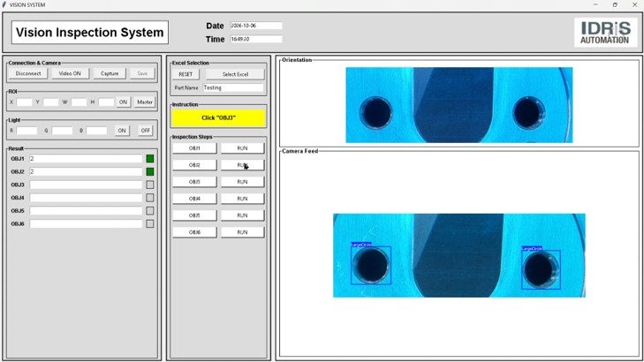Screen dimensions: 644x362
Task: Click ROI H input field
Action: [106, 102]
